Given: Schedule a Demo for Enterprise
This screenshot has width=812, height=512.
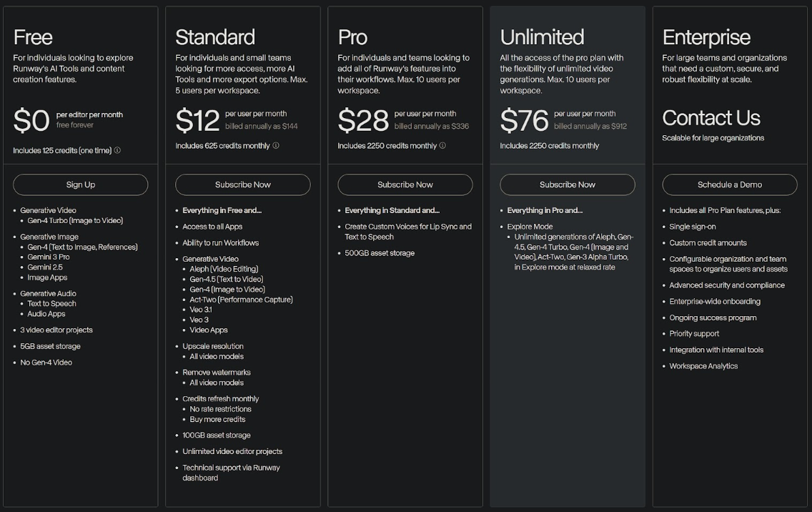Looking at the screenshot, I should coord(730,184).
